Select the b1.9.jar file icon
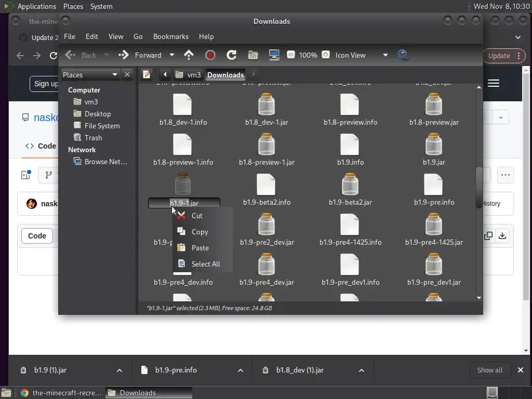 [x=434, y=144]
